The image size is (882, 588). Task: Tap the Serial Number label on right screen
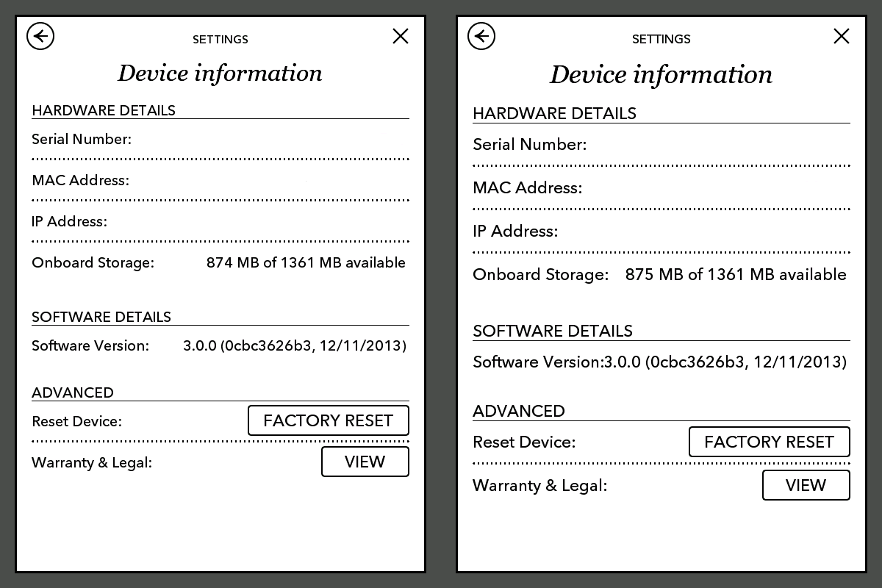tap(529, 145)
